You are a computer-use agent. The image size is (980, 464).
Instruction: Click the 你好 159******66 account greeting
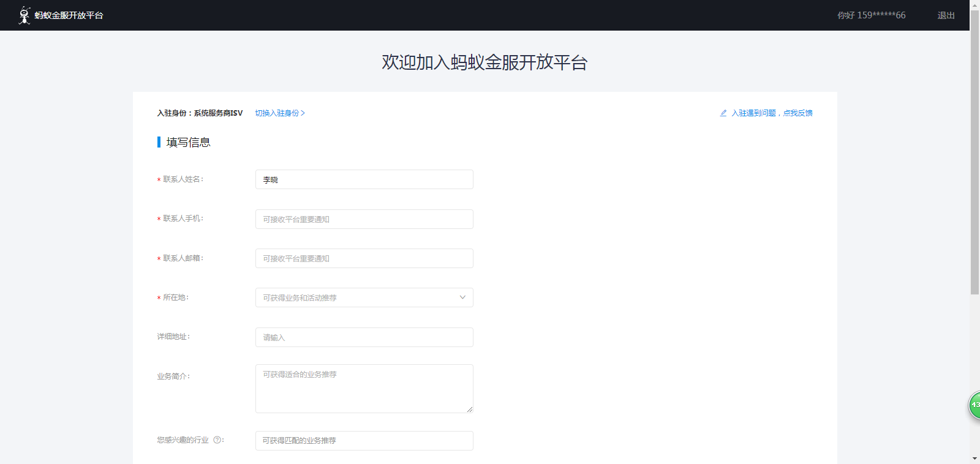(x=871, y=15)
